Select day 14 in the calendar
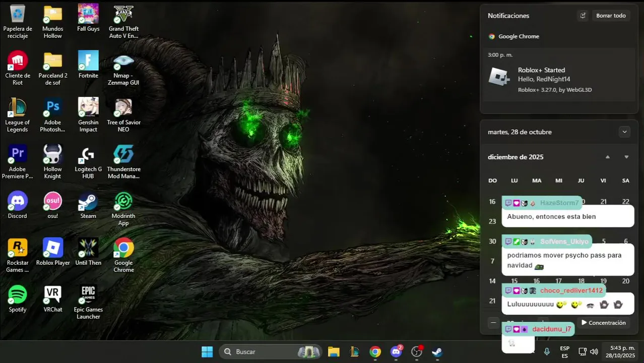Viewport: 644px width, 363px height. click(492, 281)
